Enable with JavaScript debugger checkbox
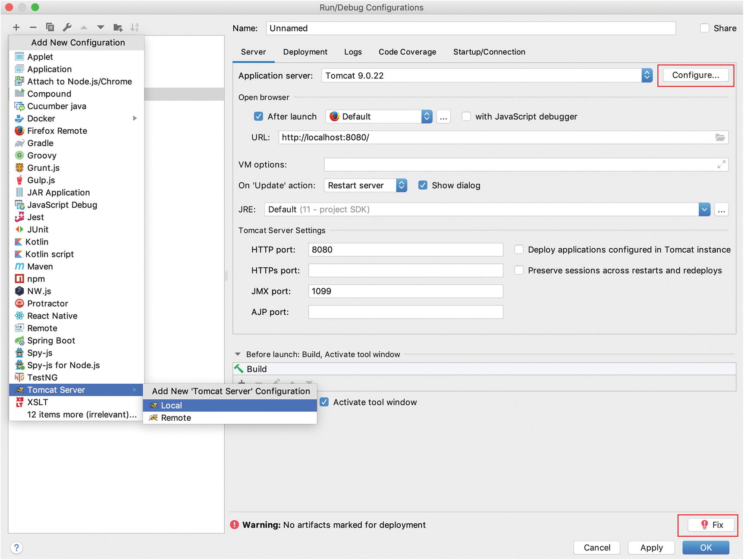Image resolution: width=744 pixels, height=560 pixels. tap(466, 116)
